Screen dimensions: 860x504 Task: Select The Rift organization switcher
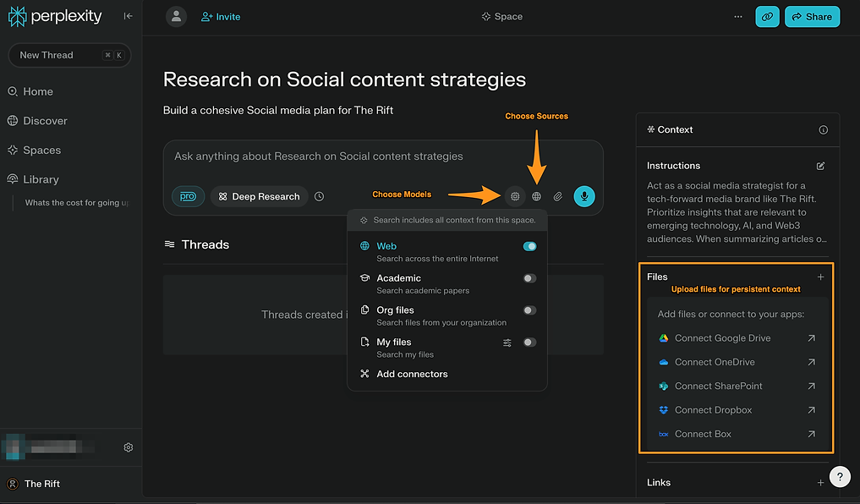click(33, 484)
